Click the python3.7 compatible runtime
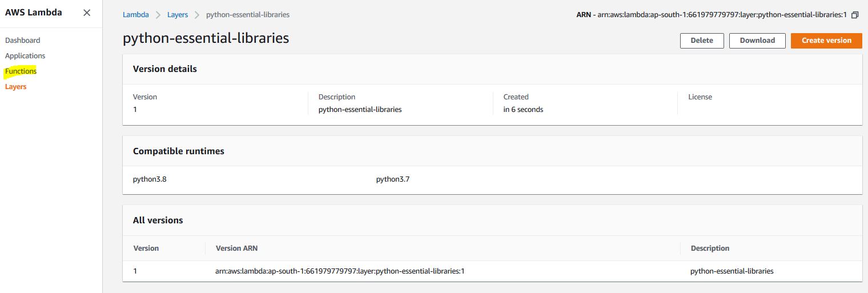Screen dimensions: 868x293 point(393,179)
